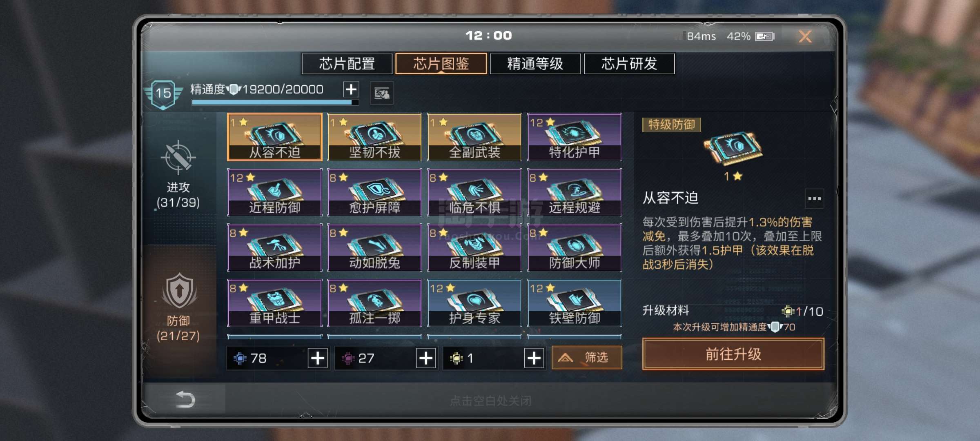The height and width of the screenshot is (441, 980).
Task: Add gold chips using plus beside 1
Action: click(x=534, y=358)
